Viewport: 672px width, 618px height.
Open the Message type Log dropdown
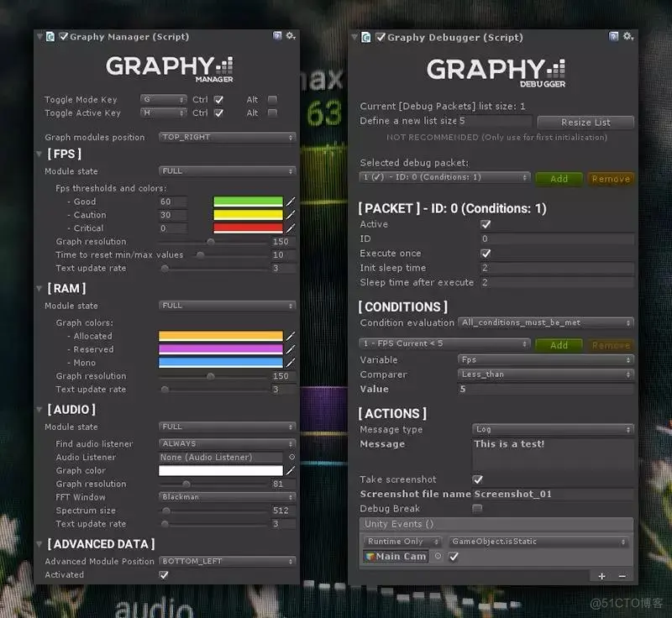[553, 429]
